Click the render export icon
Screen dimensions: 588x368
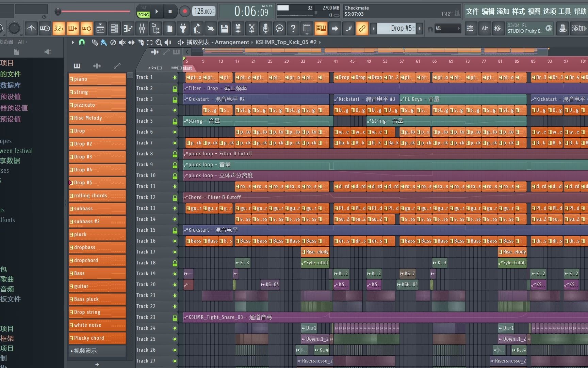pyautogui.click(x=238, y=29)
